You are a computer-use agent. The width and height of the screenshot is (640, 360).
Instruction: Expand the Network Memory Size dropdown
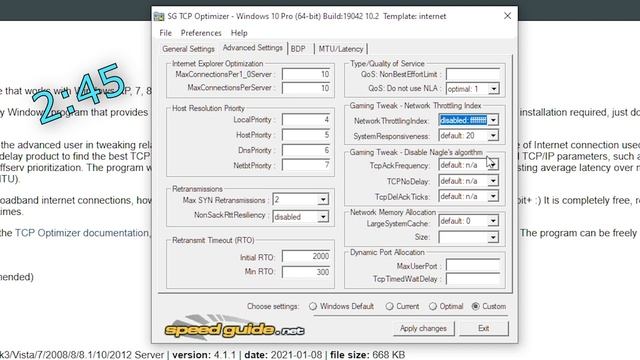(493, 237)
